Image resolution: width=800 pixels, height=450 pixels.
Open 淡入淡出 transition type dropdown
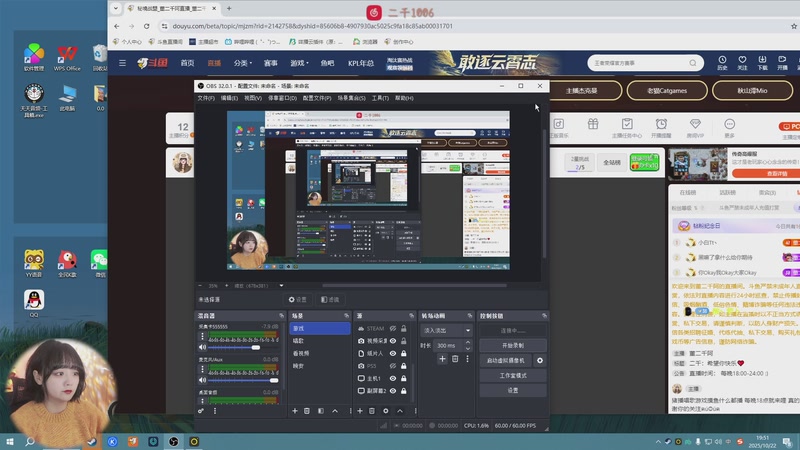coord(446,331)
